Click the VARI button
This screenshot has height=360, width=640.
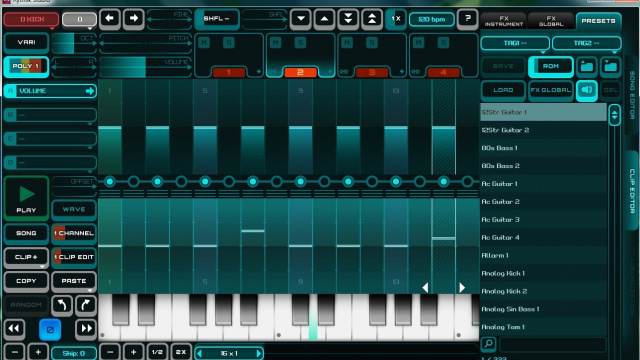point(26,42)
